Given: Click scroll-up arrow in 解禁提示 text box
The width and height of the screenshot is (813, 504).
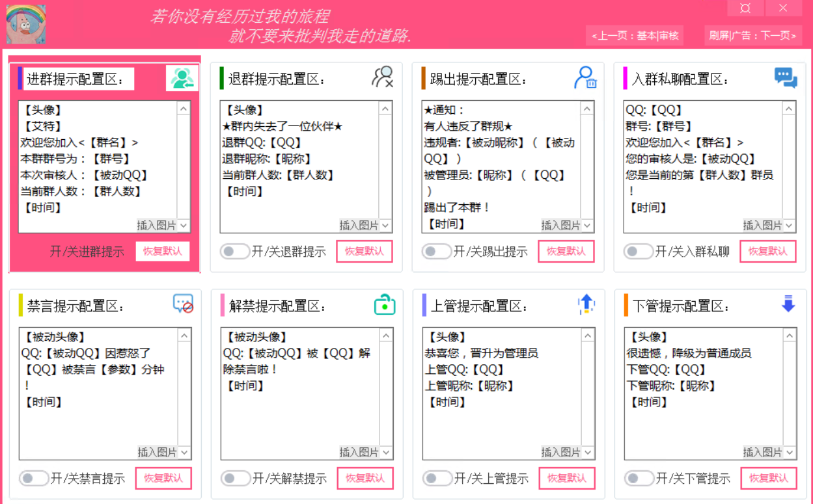Looking at the screenshot, I should pyautogui.click(x=386, y=336).
